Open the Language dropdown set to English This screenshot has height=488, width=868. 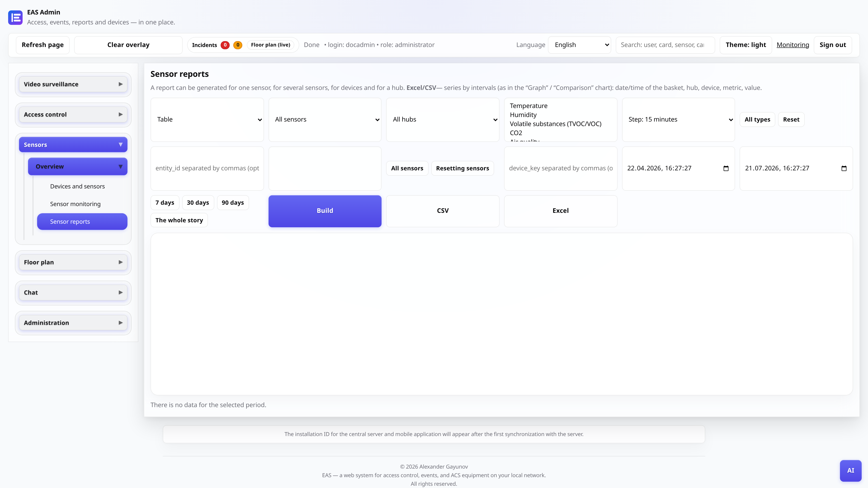tap(580, 45)
